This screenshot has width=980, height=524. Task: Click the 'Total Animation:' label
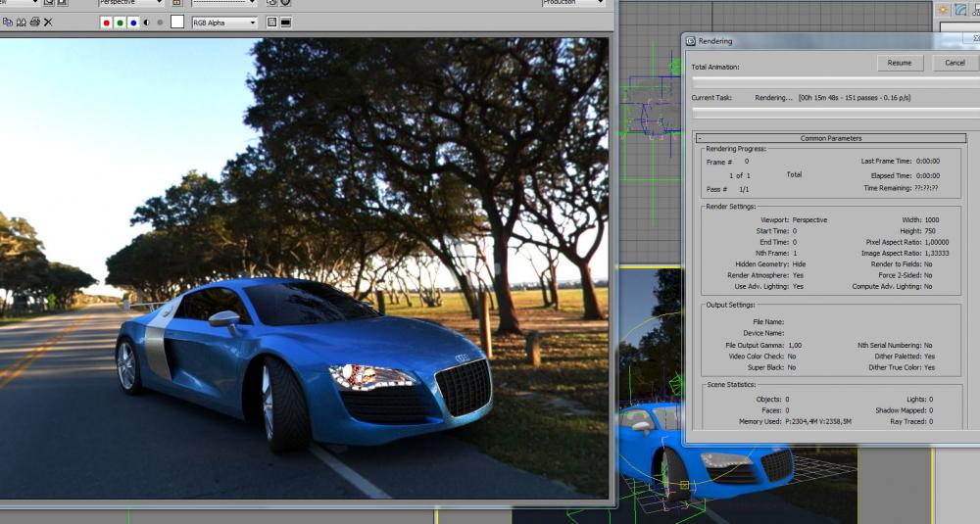click(715, 67)
